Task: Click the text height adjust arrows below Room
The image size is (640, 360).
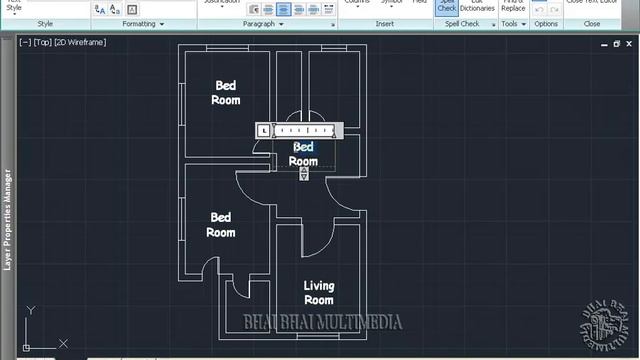Action: [x=304, y=174]
